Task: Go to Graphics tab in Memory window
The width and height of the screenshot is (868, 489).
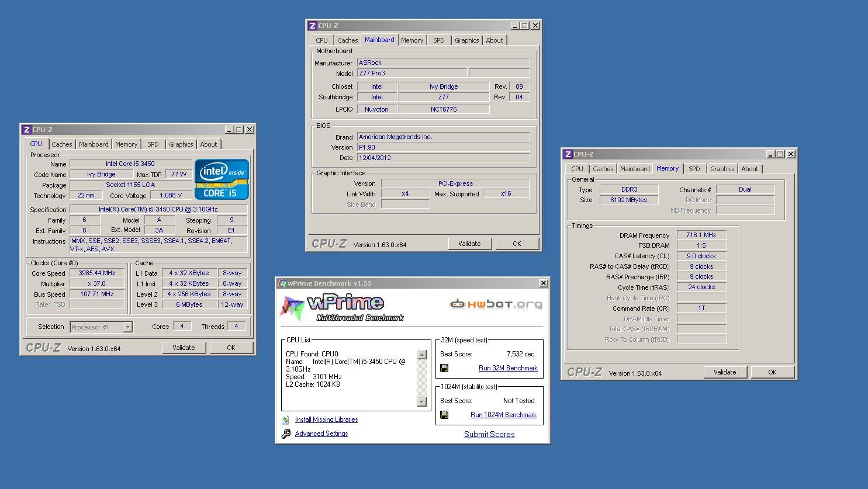Action: pyautogui.click(x=722, y=169)
